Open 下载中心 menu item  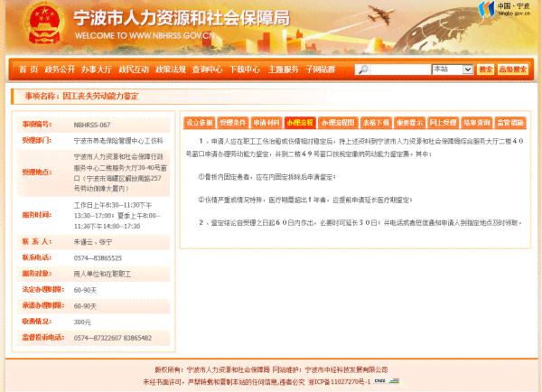[x=245, y=70]
